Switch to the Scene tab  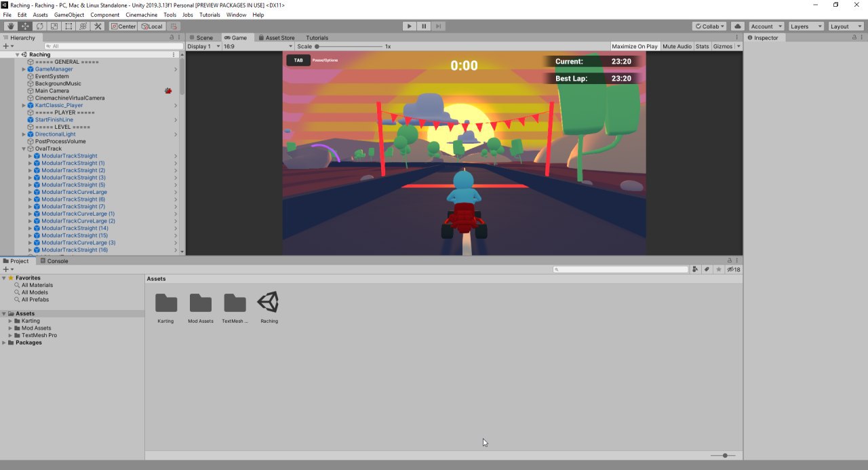[201, 38]
